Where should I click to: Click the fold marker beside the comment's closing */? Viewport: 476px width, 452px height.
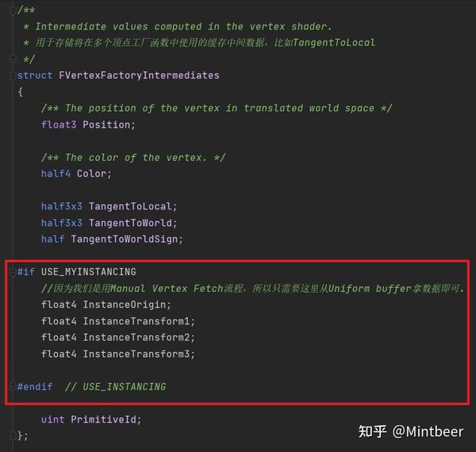coord(12,59)
